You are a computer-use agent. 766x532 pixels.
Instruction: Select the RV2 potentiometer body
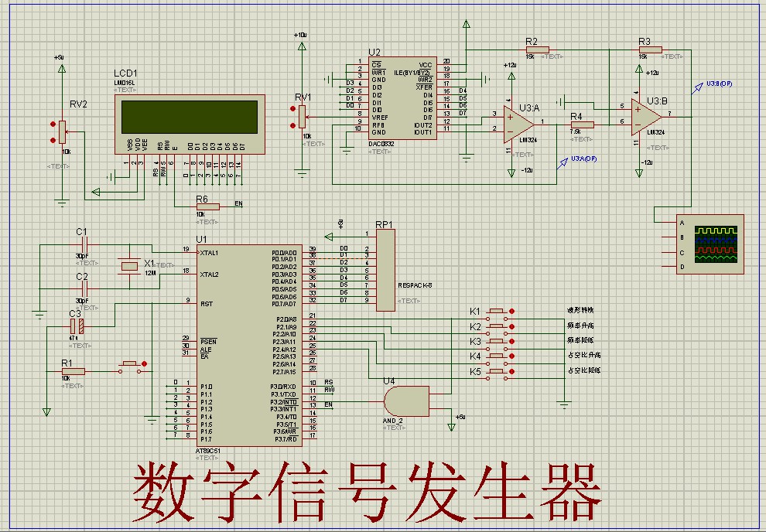pyautogui.click(x=62, y=131)
